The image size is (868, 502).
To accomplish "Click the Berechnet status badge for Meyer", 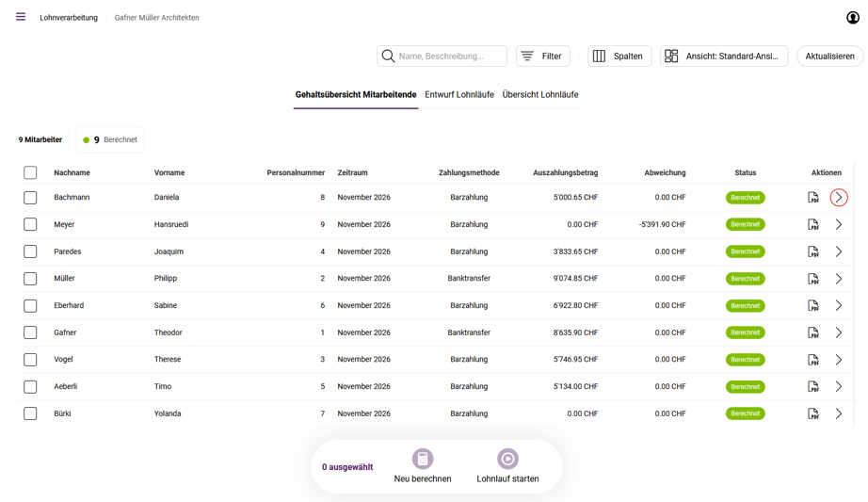I will tap(745, 224).
